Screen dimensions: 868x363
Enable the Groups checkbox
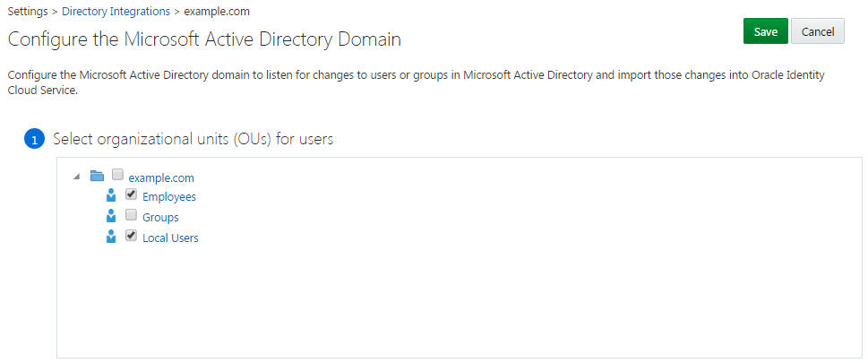pos(132,215)
